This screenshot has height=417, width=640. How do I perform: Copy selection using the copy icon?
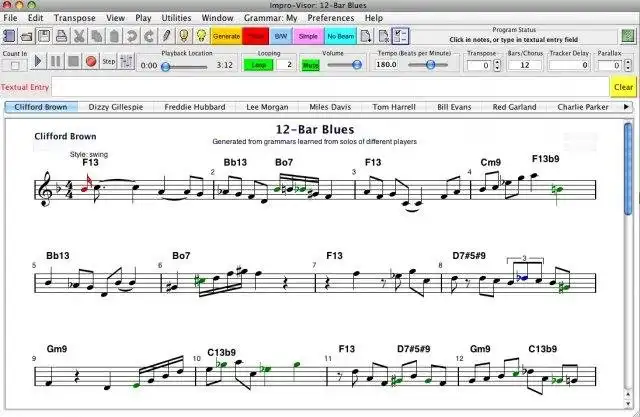click(97, 36)
